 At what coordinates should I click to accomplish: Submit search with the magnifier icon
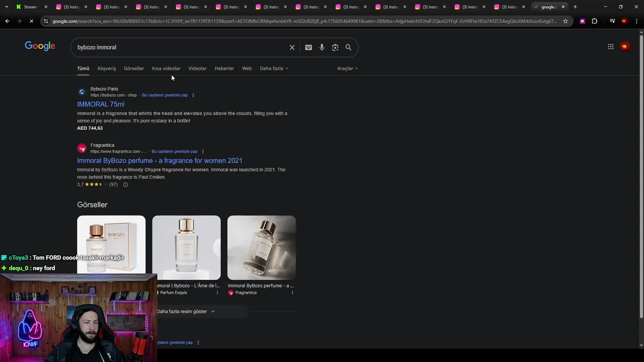click(348, 47)
